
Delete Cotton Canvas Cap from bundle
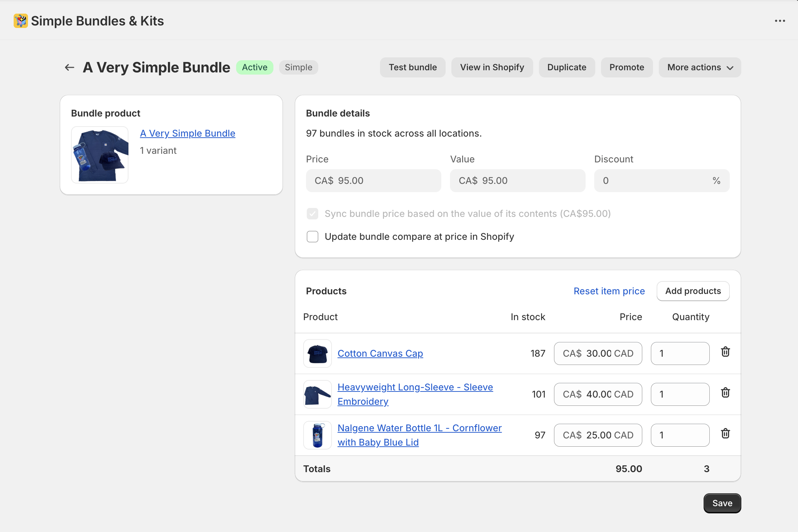pyautogui.click(x=725, y=352)
